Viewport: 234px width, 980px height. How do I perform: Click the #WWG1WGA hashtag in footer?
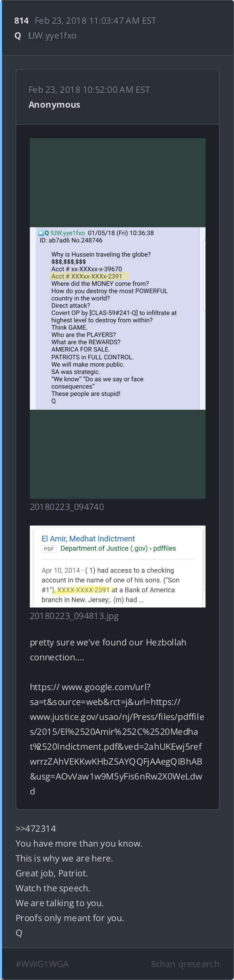(42, 964)
